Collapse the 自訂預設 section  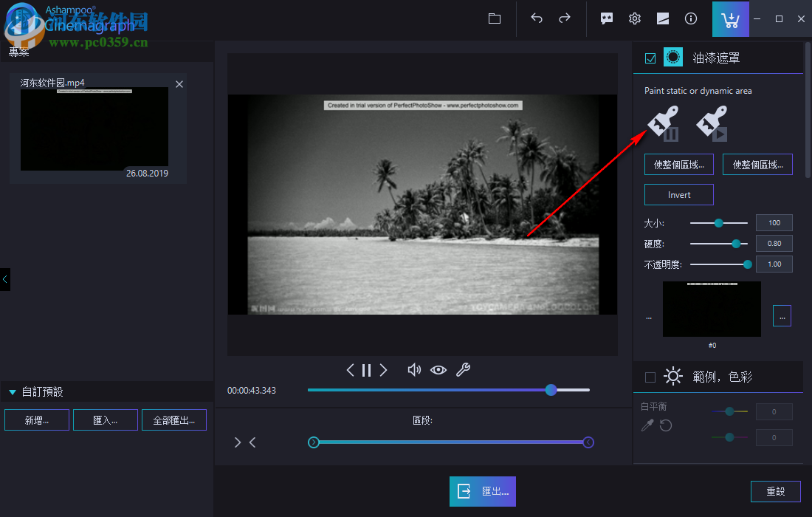coord(13,392)
